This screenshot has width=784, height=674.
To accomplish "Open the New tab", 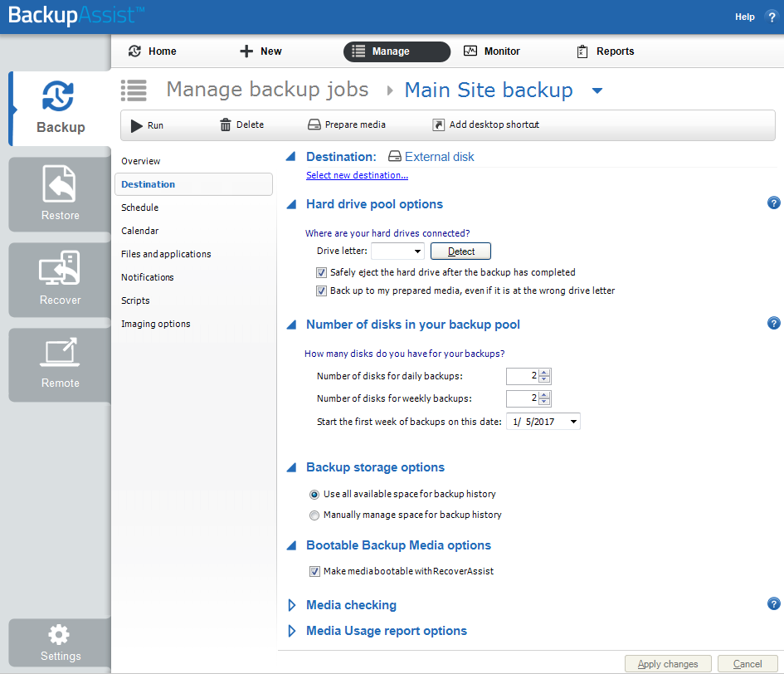I will click(x=261, y=51).
